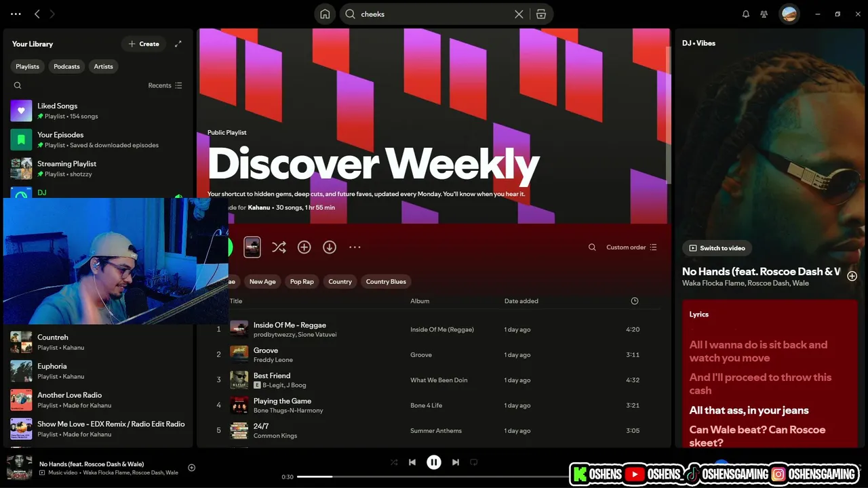Download the Discover Weekly playlist
This screenshot has width=868, height=488.
coord(330,247)
